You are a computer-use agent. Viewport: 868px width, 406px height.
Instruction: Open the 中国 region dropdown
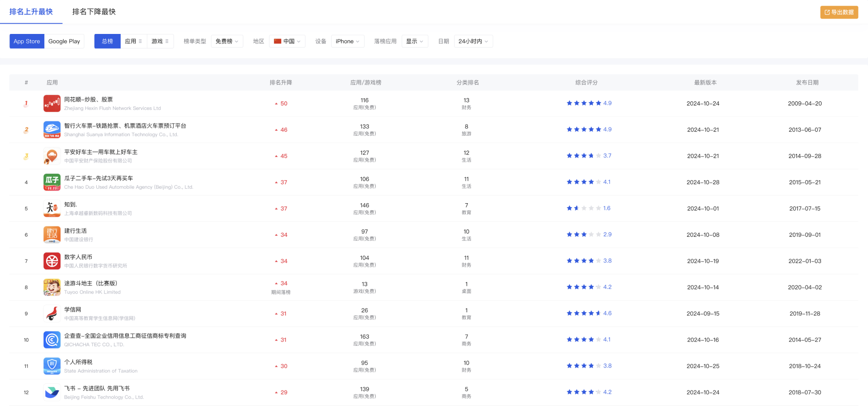(x=288, y=41)
